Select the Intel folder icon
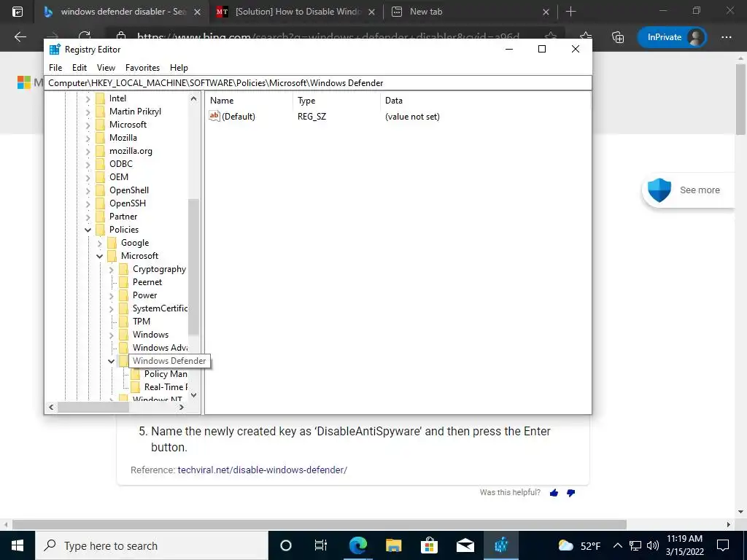Viewport: 747px width, 560px height. [x=100, y=98]
